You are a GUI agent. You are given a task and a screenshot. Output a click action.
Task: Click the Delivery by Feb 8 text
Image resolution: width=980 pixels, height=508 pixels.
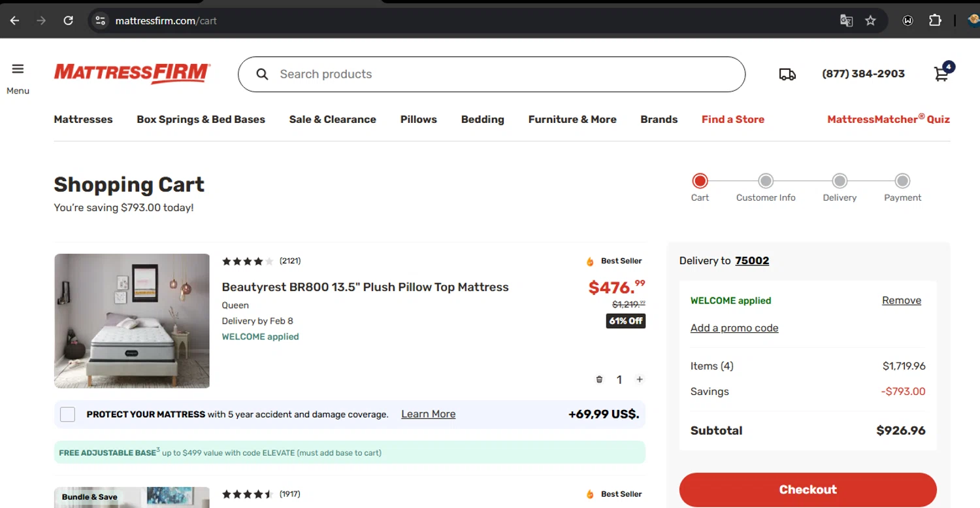coord(257,321)
